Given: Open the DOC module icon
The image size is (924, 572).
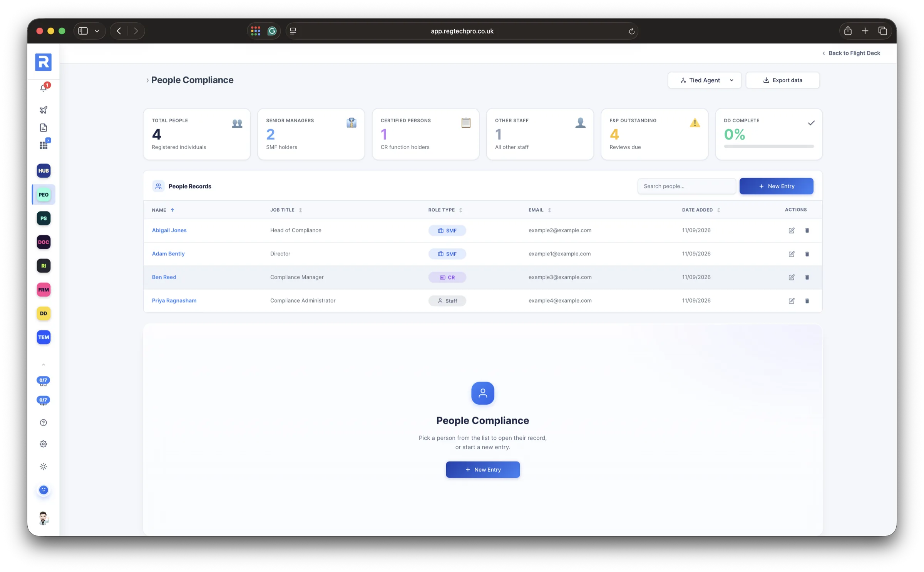Looking at the screenshot, I should tap(44, 242).
